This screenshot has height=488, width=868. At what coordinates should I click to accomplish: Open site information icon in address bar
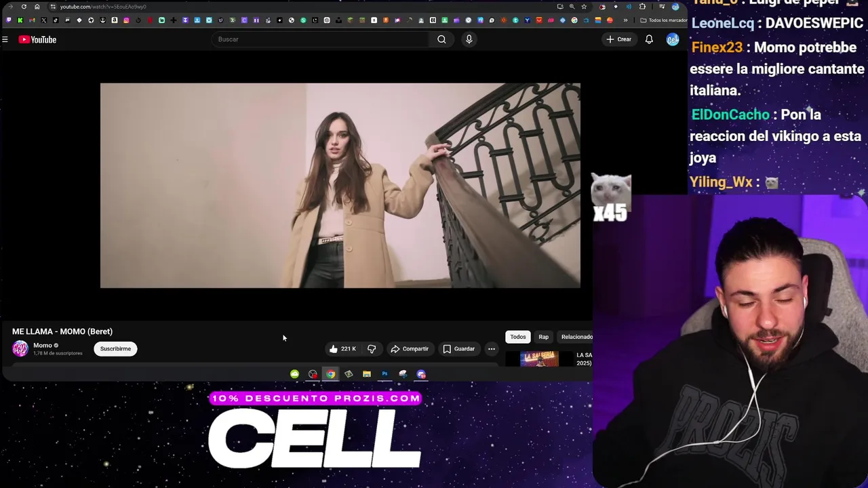(x=53, y=7)
